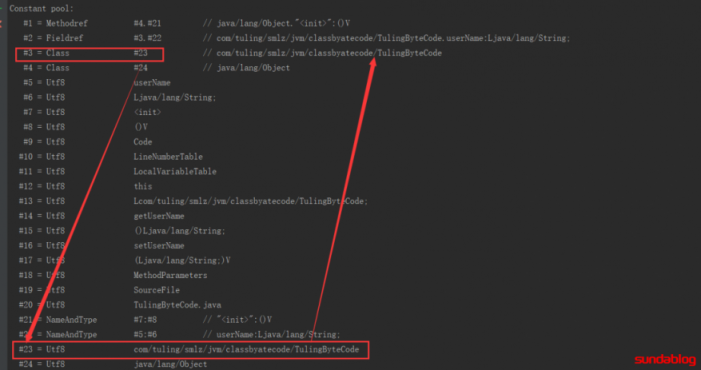
Task: Click the #2 = Fieldref entry
Action: (x=297, y=38)
